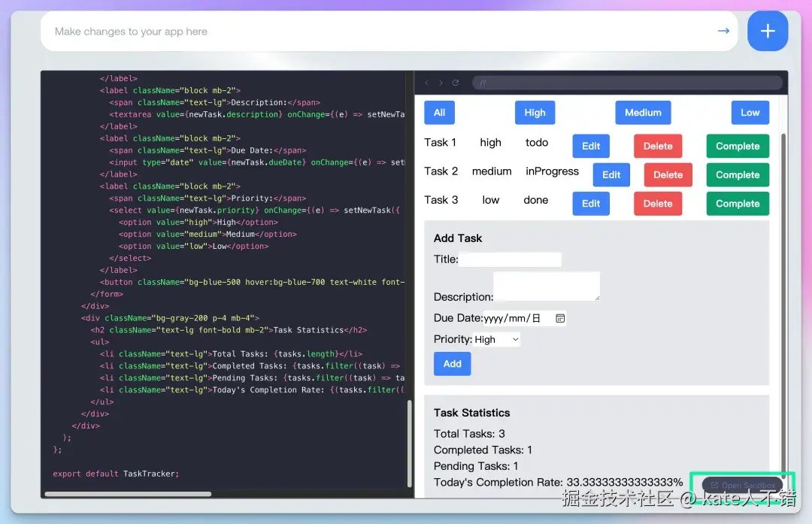
Task: Click the Task 1 title text
Action: (440, 142)
